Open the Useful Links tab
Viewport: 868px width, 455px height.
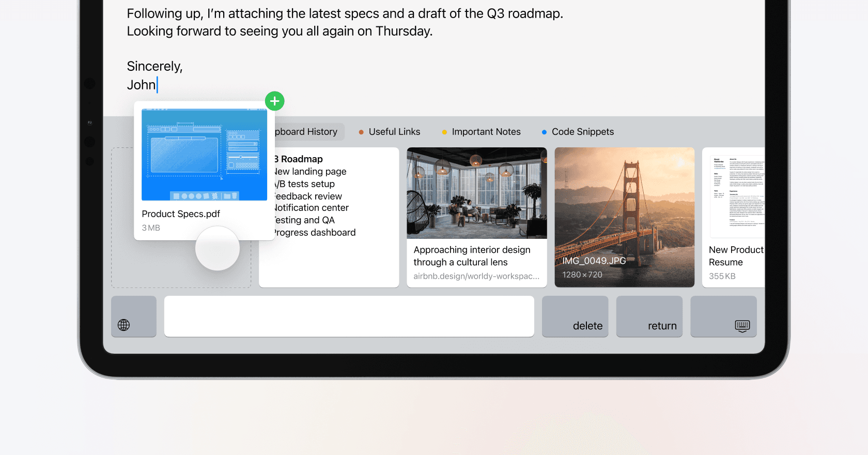pyautogui.click(x=394, y=132)
